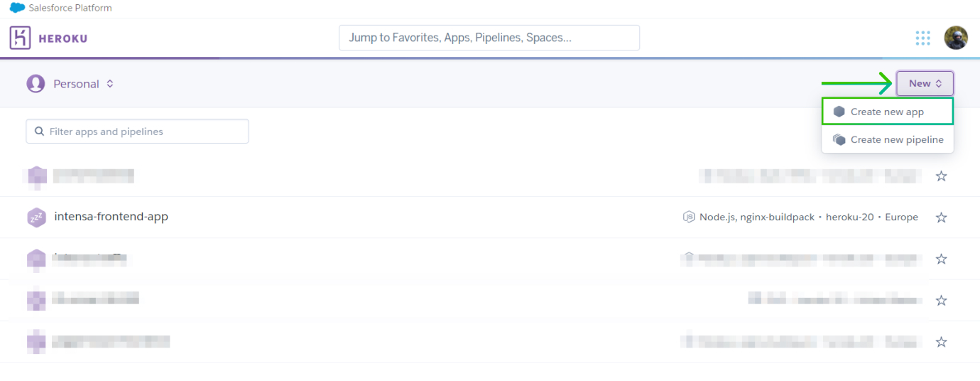Viewport: 980px width, 381px height.
Task: Select Create new pipeline
Action: (887, 139)
